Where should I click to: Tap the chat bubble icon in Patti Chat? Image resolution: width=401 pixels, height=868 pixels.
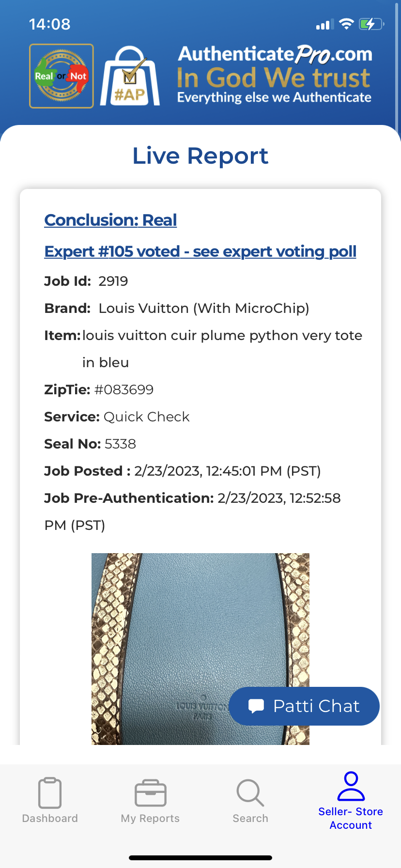(x=256, y=706)
